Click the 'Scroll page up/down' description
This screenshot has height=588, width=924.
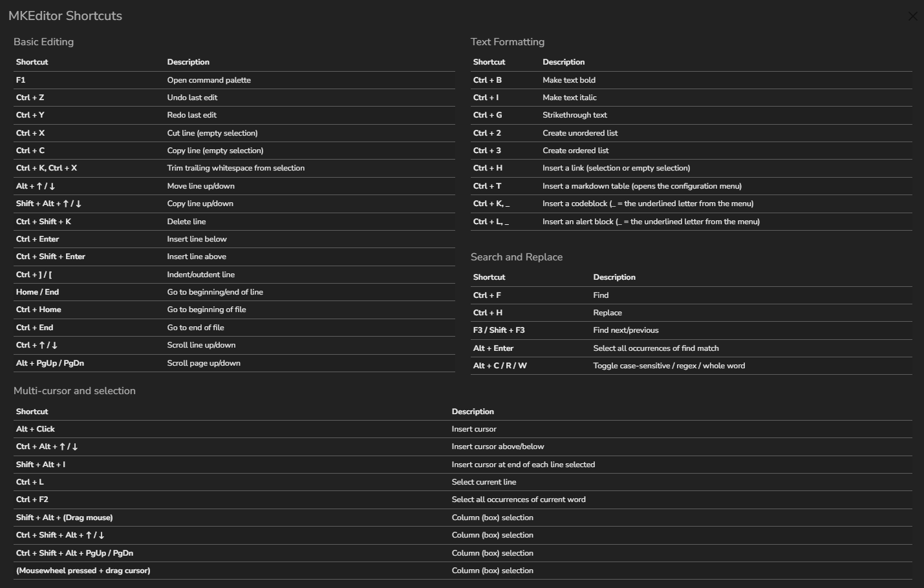point(204,363)
